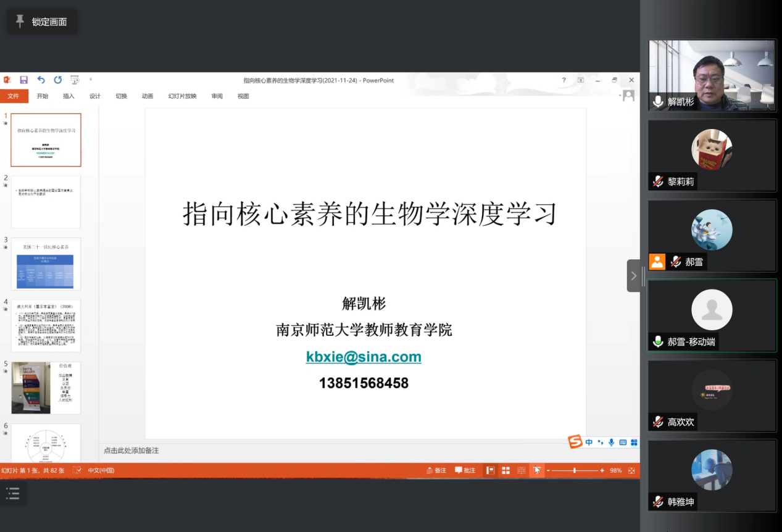Open the 文件 file menu

[14, 96]
